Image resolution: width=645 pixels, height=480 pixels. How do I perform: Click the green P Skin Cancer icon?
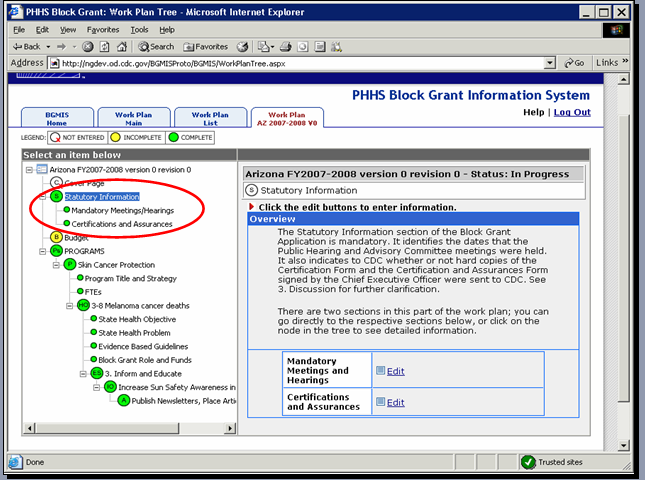pyautogui.click(x=70, y=264)
